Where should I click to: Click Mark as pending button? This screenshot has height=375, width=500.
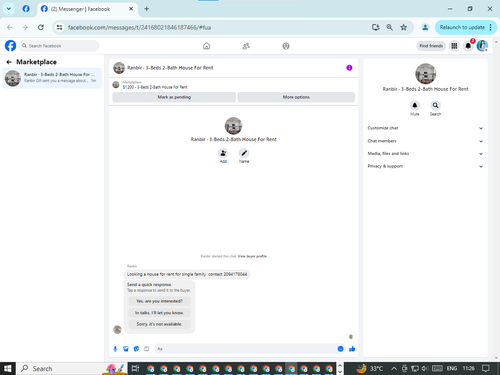174,97
